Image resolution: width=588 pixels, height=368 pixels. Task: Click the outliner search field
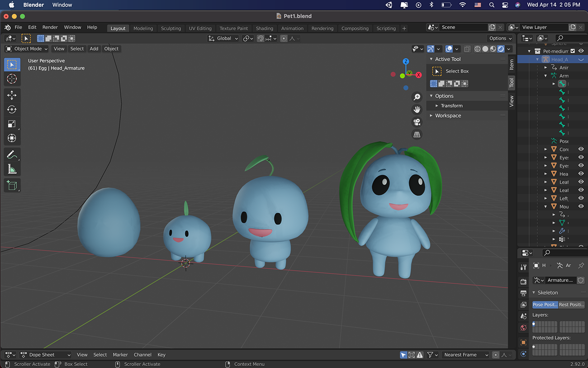572,38
